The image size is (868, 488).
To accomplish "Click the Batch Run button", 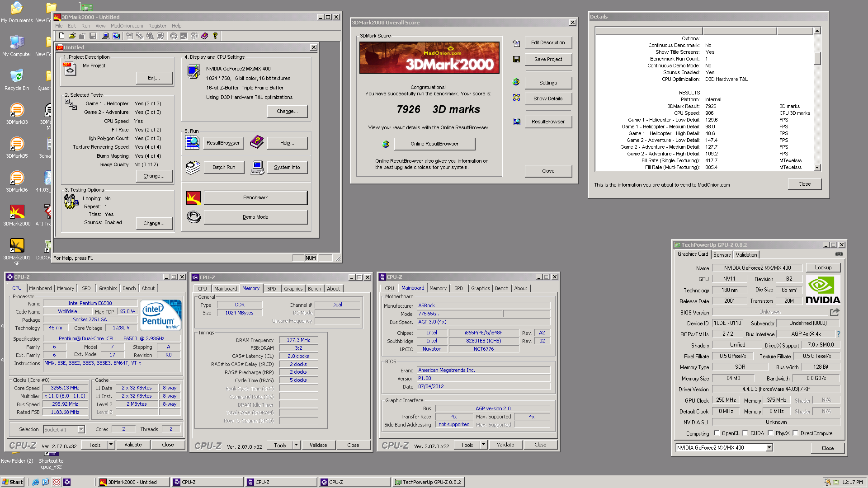I will pos(224,167).
